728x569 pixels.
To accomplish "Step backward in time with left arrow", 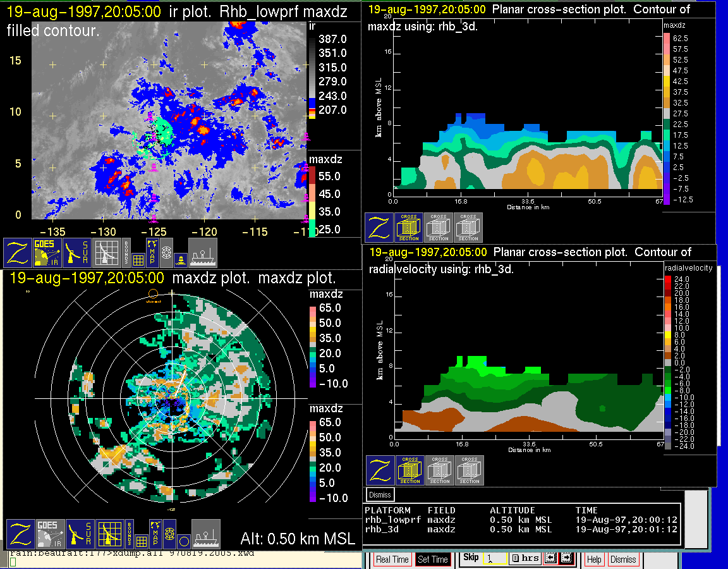I will (x=550, y=559).
